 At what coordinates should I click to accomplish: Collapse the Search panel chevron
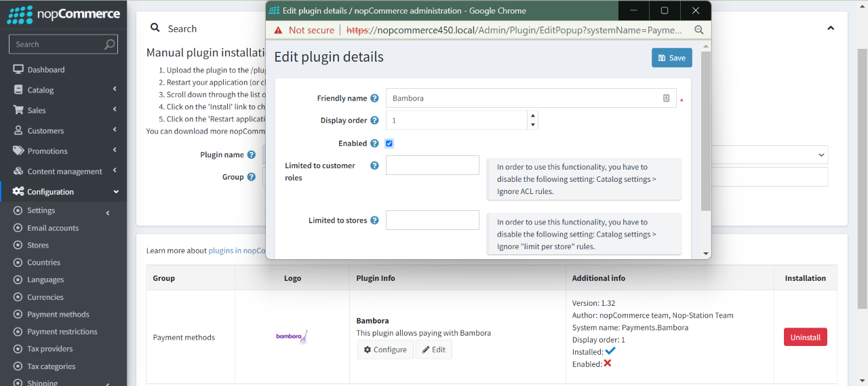[x=831, y=28]
